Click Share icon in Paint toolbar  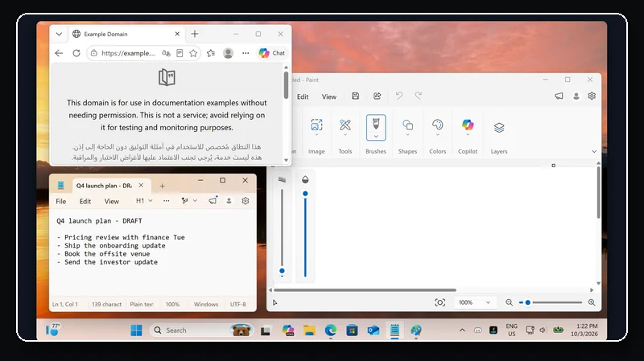(377, 96)
